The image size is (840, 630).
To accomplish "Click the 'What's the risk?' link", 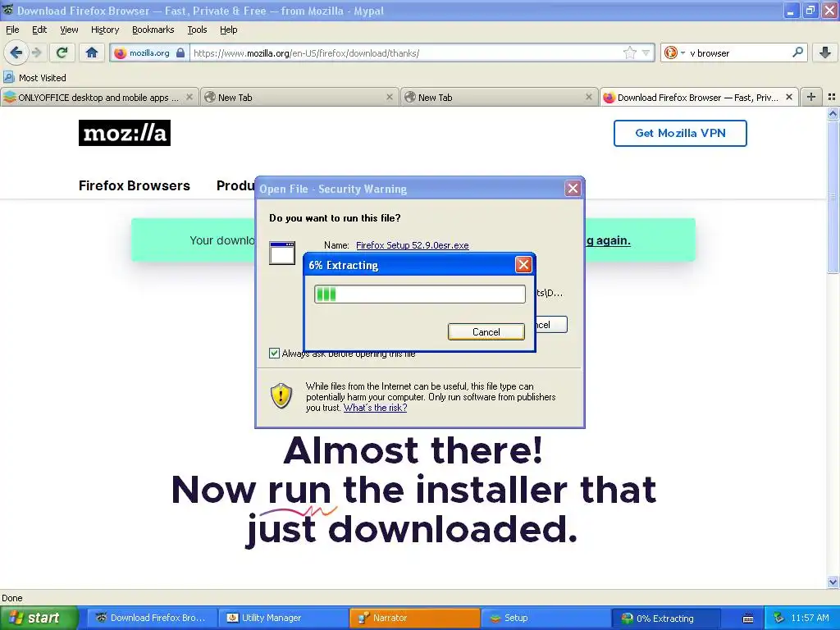I will click(375, 408).
